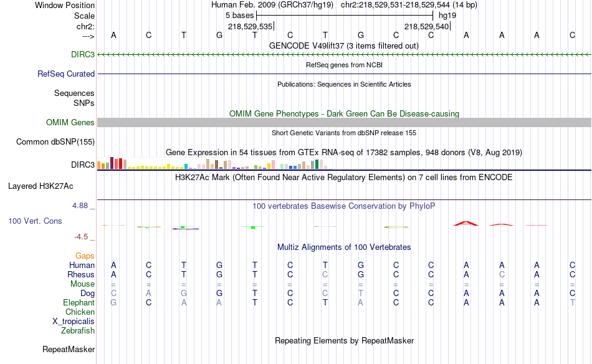This screenshot has width=592, height=364.
Task: Open the H3K27Ac Mark track title
Action: pos(344,178)
